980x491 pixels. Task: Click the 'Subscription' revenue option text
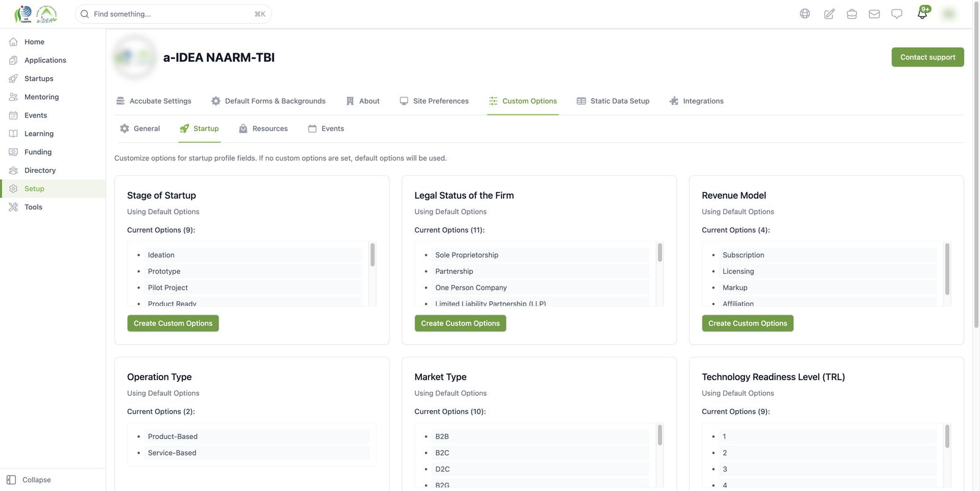744,255
